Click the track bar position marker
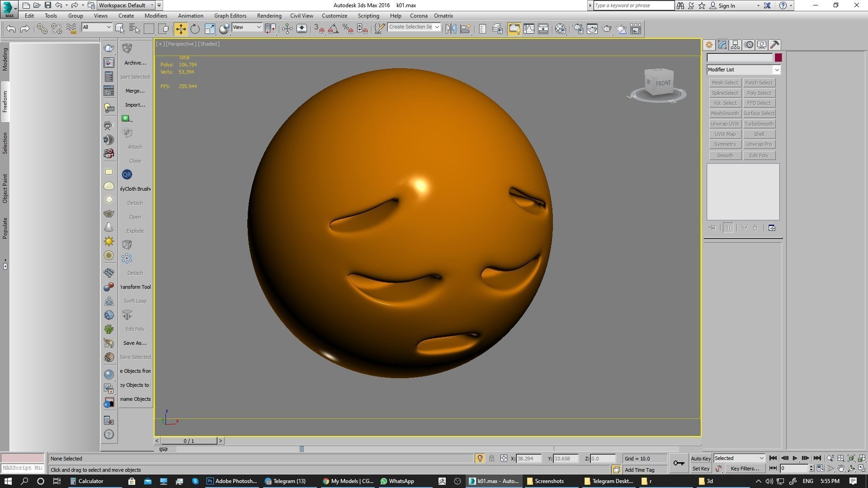This screenshot has height=488, width=868. pyautogui.click(x=302, y=449)
